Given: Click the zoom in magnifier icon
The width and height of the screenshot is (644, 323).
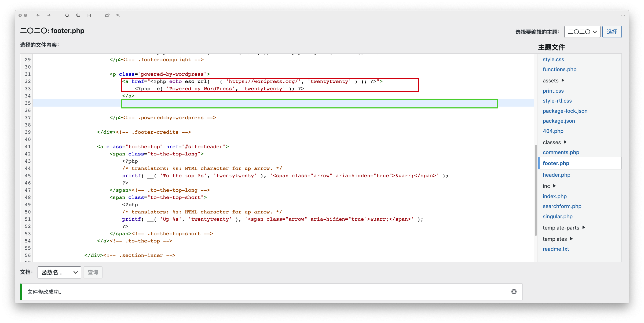Looking at the screenshot, I should point(78,15).
